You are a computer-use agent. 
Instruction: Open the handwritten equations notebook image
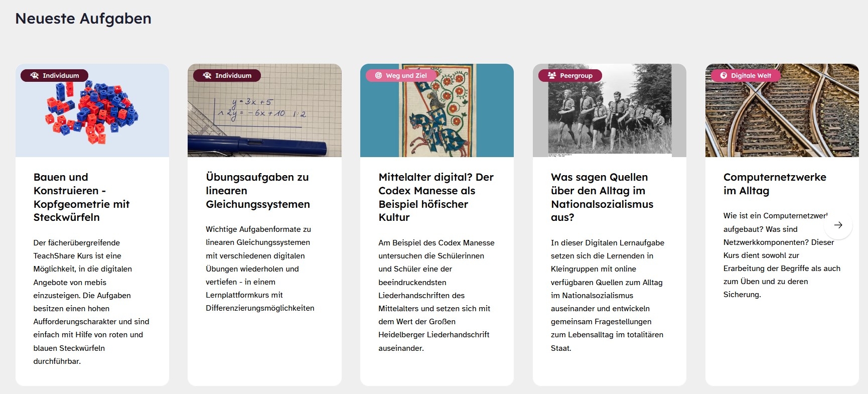tap(264, 110)
